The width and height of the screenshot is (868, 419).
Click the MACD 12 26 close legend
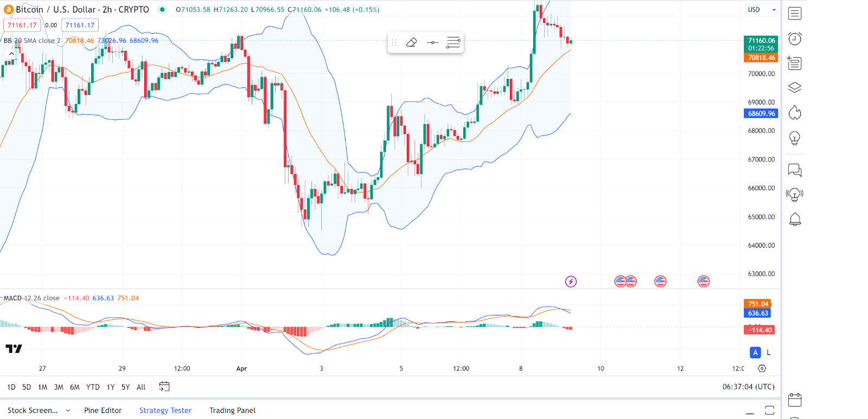click(31, 298)
